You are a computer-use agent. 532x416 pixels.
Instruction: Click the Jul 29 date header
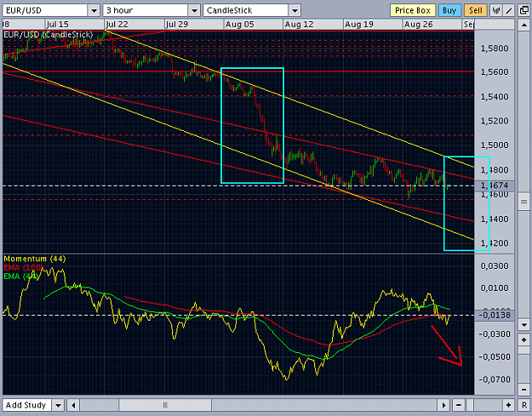[x=177, y=25]
